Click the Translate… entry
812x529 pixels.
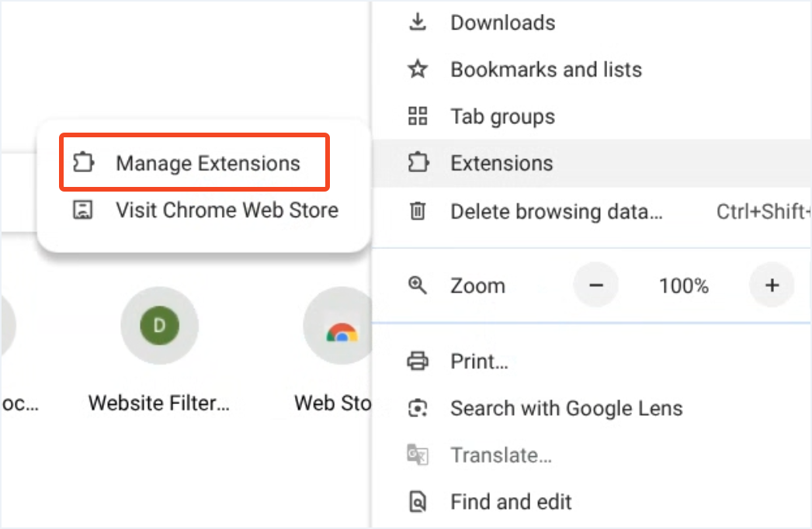click(592, 455)
